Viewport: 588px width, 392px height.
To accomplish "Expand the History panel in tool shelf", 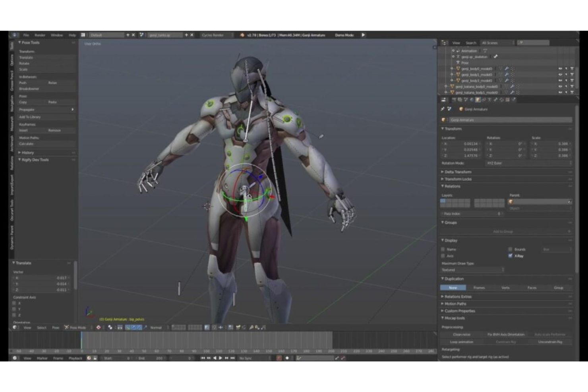I will pos(27,153).
